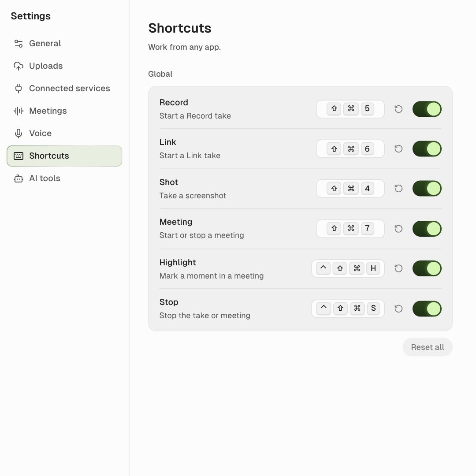Screen dimensions: 476x476
Task: Edit the Link shortcut key field
Action: coord(350,149)
